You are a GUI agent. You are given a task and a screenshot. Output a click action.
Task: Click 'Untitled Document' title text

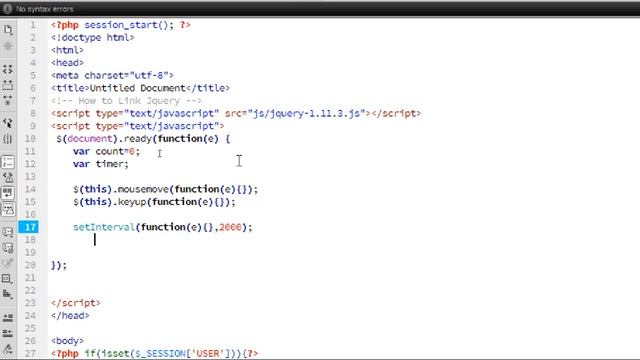point(138,89)
